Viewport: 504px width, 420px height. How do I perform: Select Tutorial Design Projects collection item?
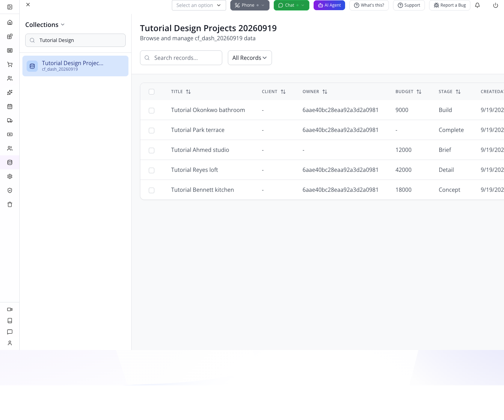pos(75,66)
